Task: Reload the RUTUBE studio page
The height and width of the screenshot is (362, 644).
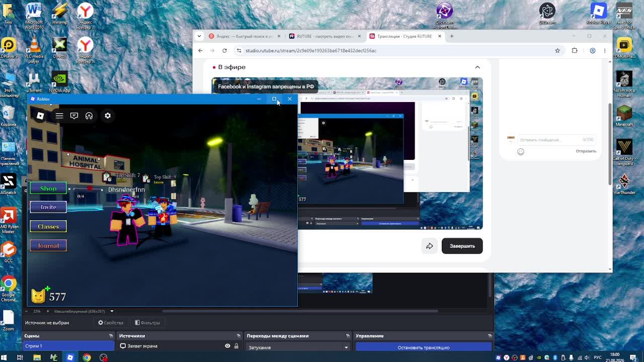Action: pyautogui.click(x=224, y=50)
